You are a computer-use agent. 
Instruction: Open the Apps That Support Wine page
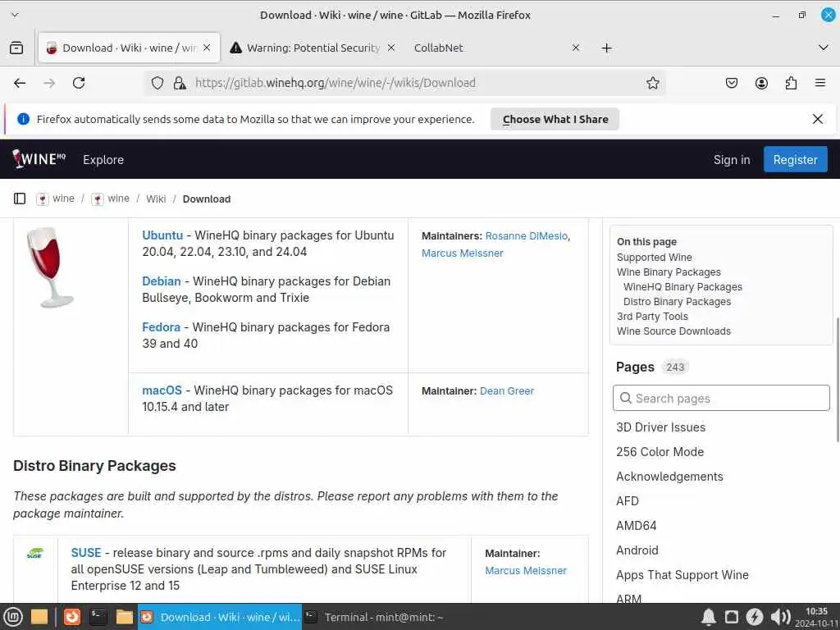[x=682, y=575]
